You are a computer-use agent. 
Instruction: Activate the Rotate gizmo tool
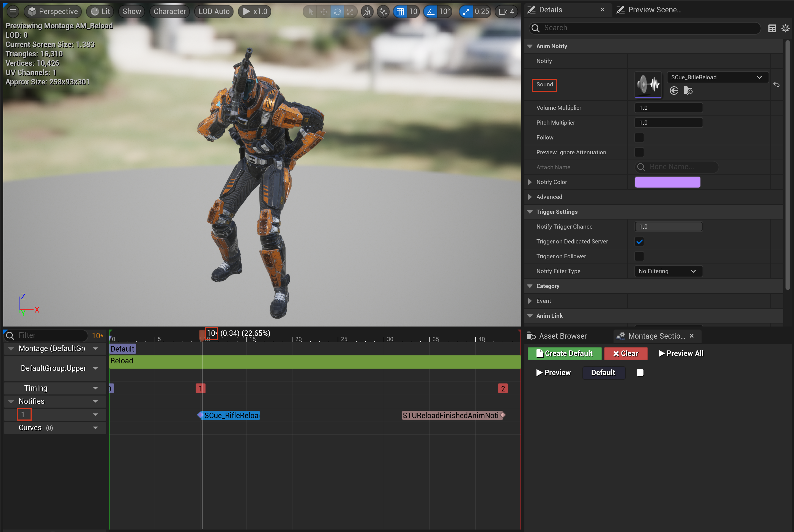pos(337,12)
